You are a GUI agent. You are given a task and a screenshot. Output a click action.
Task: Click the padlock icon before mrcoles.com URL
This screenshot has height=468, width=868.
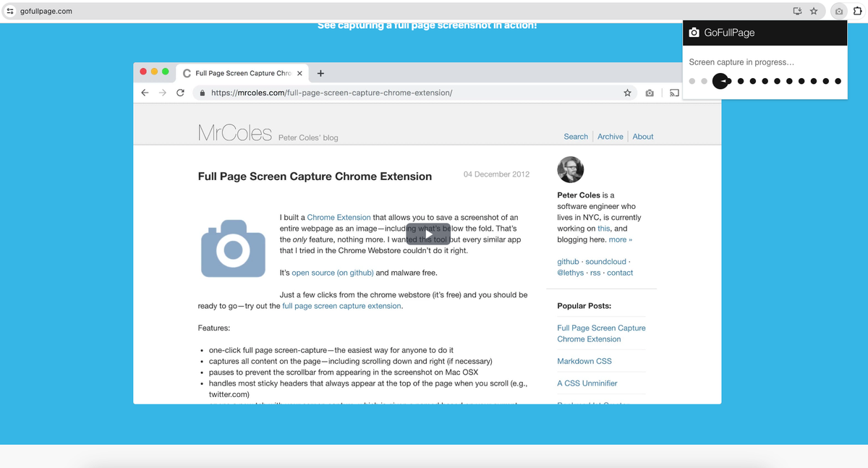[x=203, y=93]
